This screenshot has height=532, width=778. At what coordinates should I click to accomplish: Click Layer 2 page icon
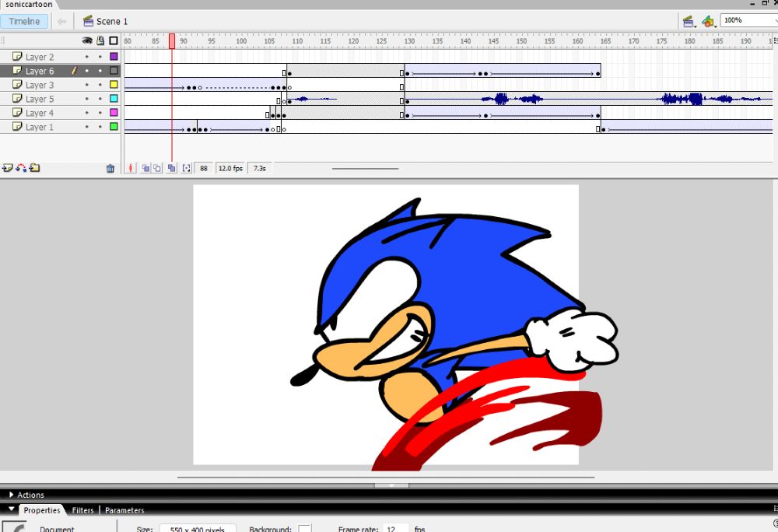pyautogui.click(x=17, y=57)
